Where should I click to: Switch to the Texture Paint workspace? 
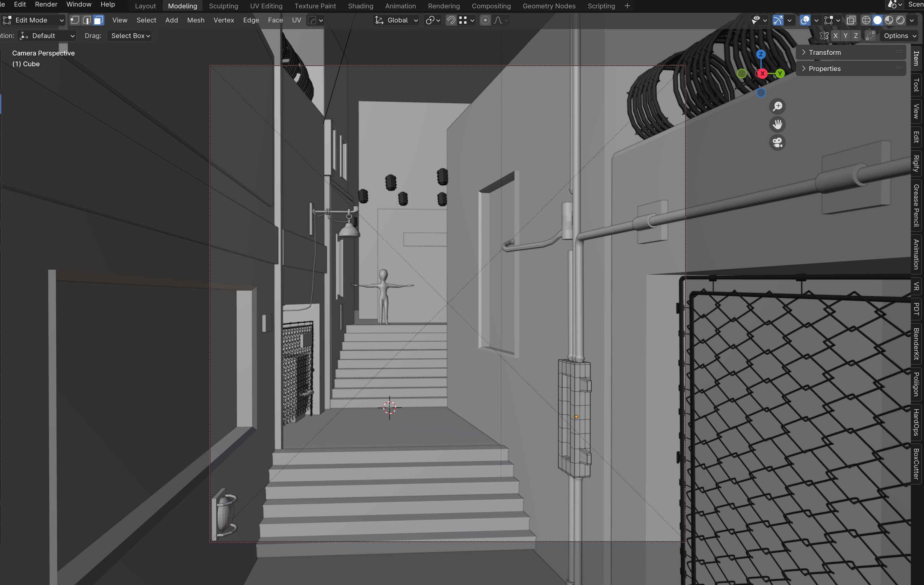point(315,6)
